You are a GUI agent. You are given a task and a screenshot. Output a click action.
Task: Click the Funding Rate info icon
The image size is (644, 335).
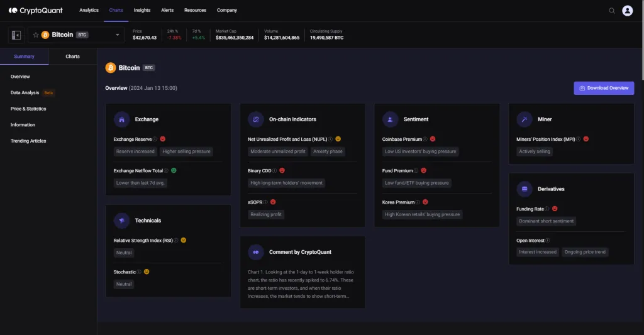[548, 209]
